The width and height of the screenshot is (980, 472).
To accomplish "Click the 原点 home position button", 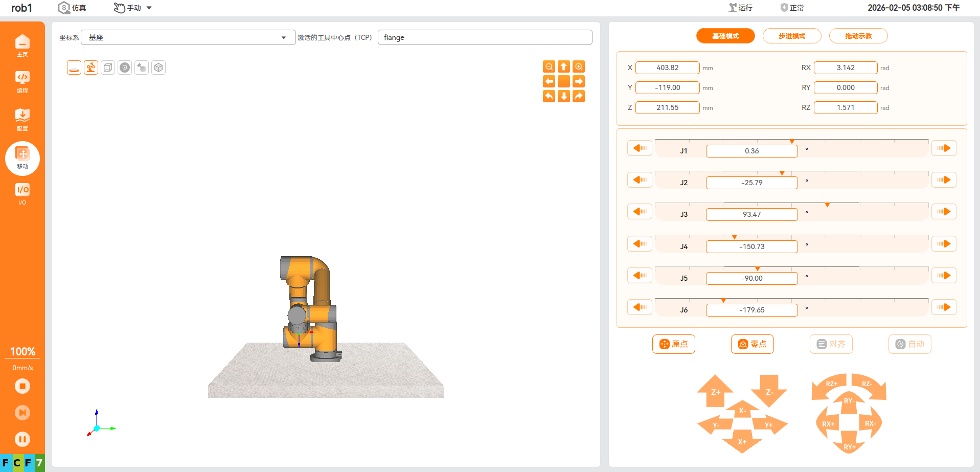I will 673,344.
